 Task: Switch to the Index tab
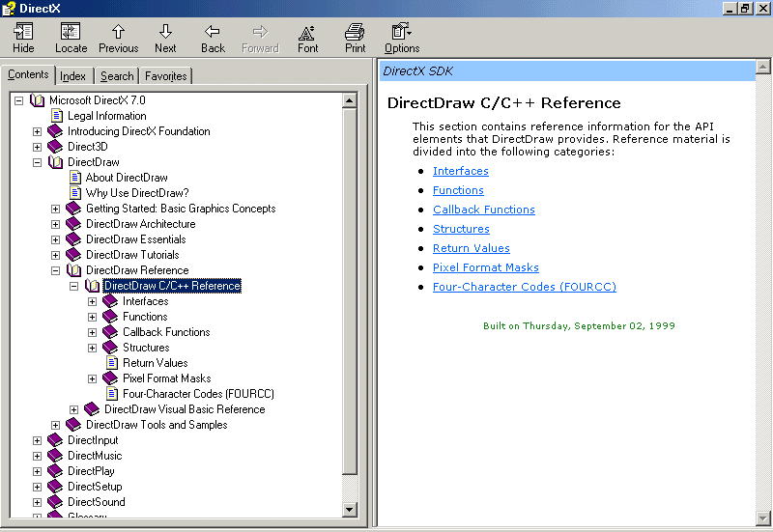(72, 76)
